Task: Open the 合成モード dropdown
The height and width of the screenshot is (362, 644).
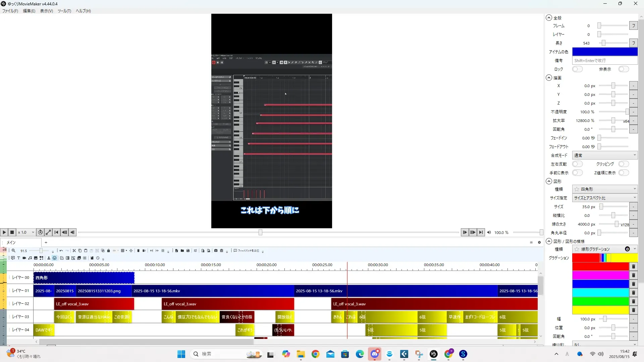Action: click(x=604, y=155)
